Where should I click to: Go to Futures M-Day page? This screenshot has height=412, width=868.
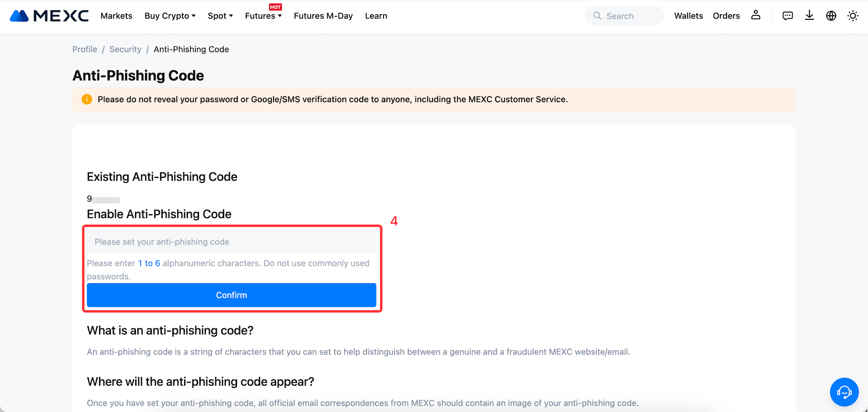point(323,16)
